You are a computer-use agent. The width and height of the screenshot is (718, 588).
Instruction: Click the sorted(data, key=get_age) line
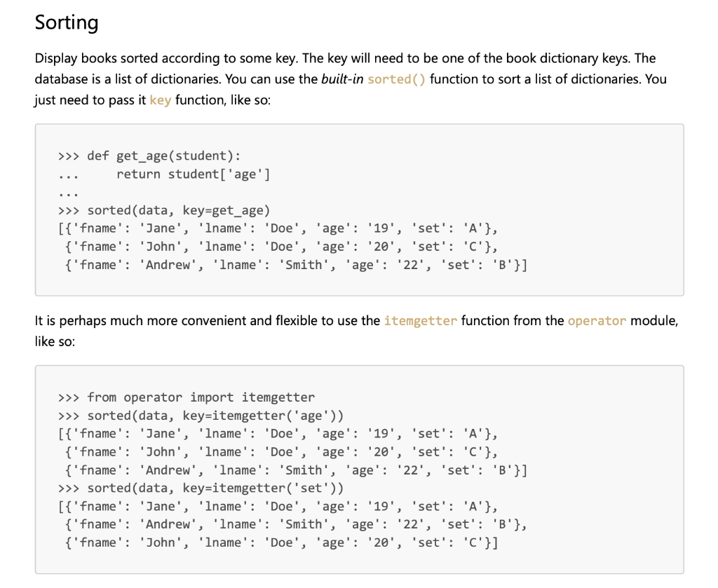[164, 210]
